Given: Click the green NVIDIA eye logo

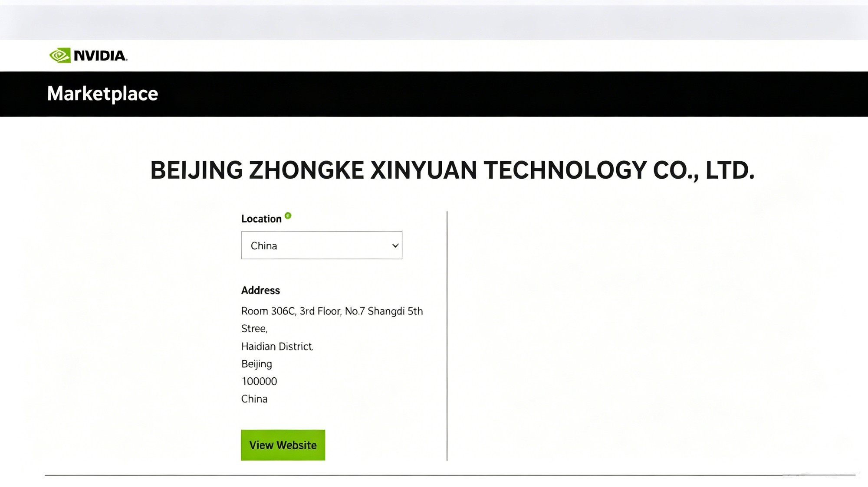Looking at the screenshot, I should click(60, 56).
